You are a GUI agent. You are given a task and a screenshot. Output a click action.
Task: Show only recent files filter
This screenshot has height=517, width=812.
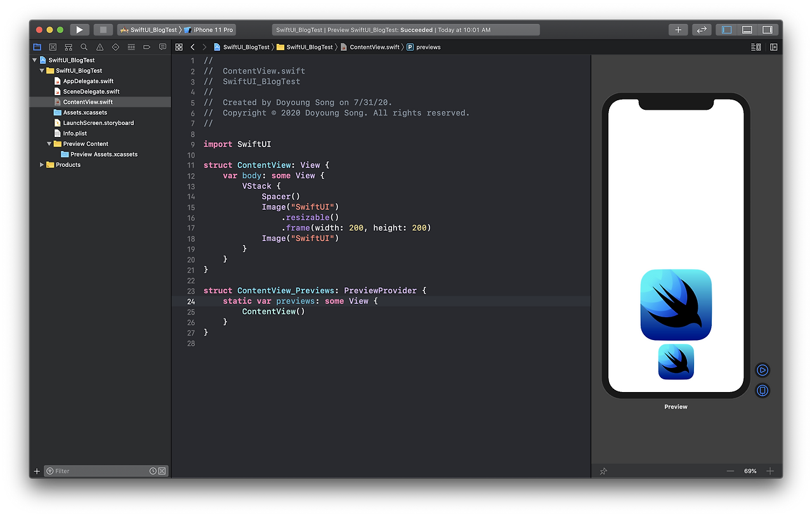tap(153, 471)
